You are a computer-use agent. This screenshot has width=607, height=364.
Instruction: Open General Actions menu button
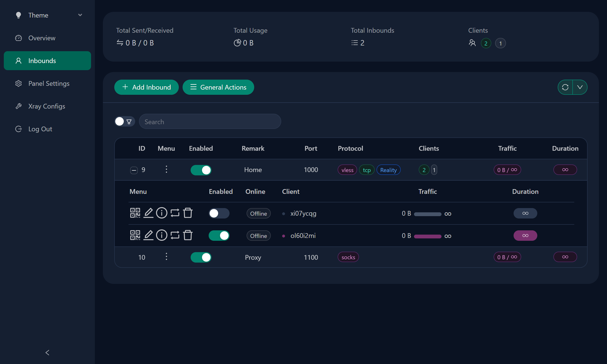(218, 87)
